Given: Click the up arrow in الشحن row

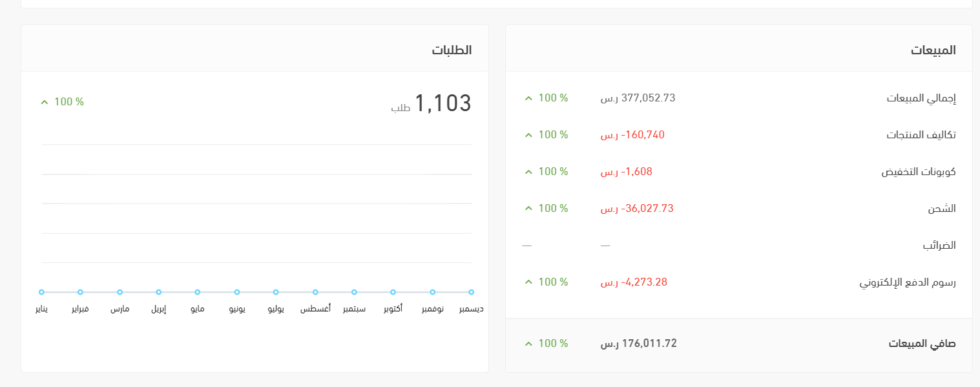Looking at the screenshot, I should (528, 209).
